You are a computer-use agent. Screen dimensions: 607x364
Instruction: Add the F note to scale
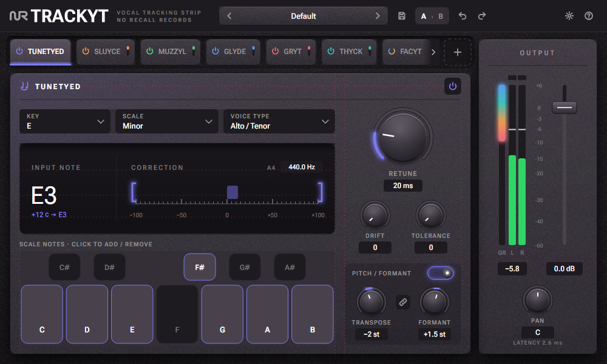coord(177,314)
